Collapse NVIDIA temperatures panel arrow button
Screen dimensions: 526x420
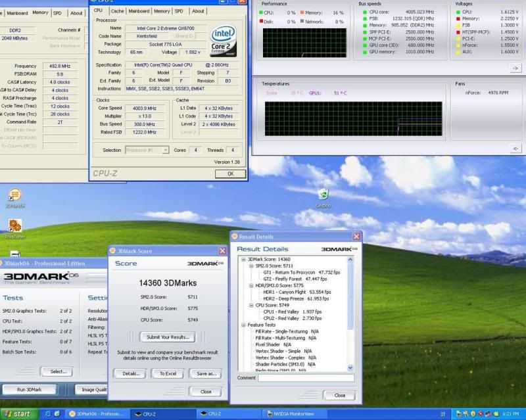tap(515, 149)
